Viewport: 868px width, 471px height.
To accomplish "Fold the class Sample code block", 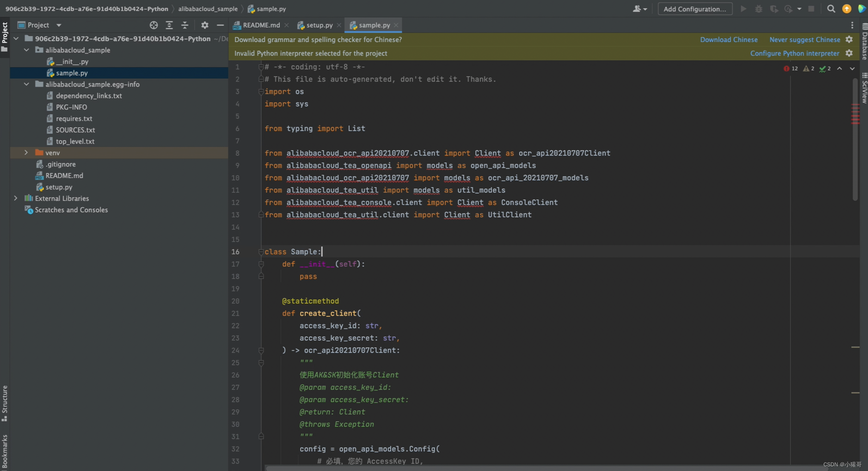I will (x=261, y=252).
